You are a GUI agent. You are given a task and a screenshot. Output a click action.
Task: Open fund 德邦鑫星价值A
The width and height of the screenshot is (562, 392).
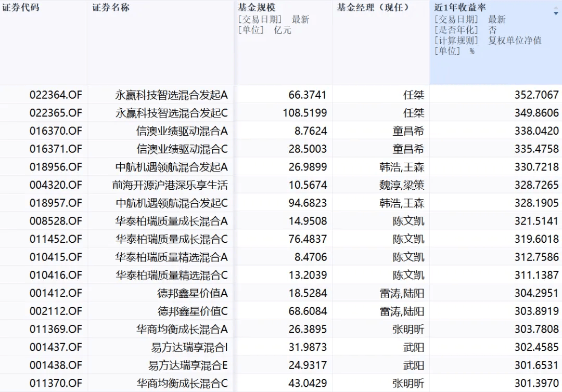[193, 293]
